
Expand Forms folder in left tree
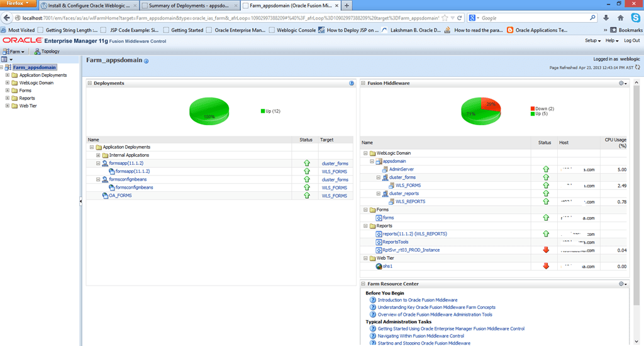(8, 91)
